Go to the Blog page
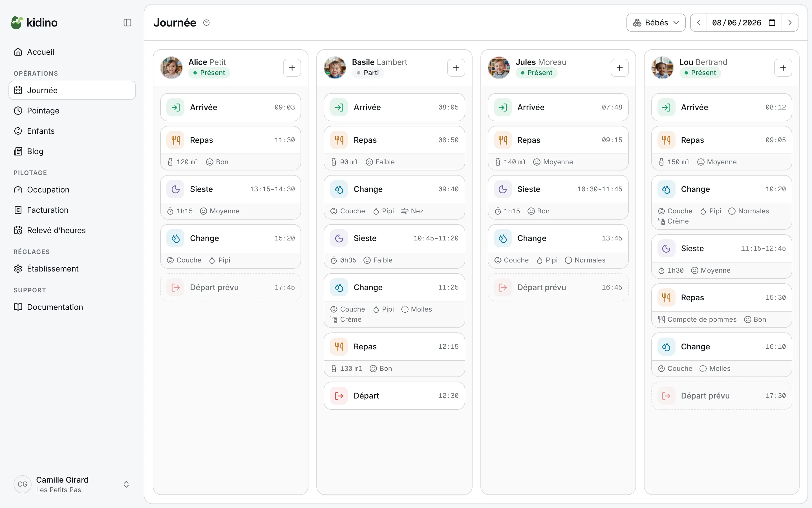The width and height of the screenshot is (812, 508). 72,151
